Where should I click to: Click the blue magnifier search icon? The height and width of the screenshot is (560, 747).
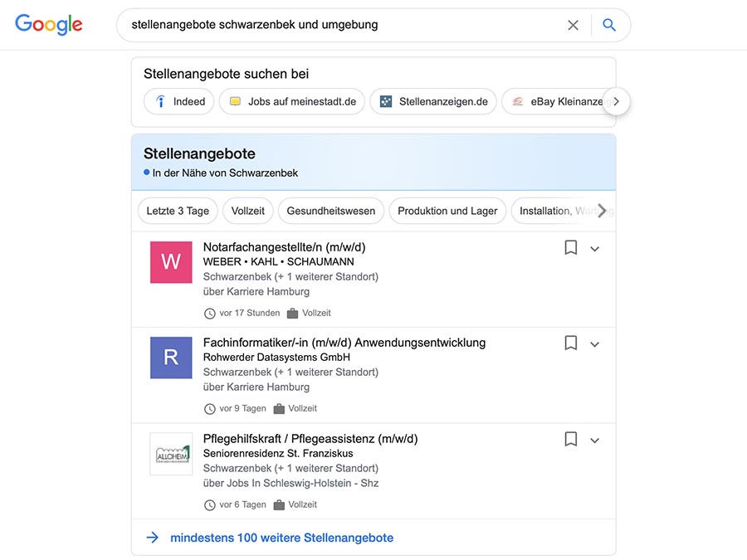pyautogui.click(x=609, y=25)
